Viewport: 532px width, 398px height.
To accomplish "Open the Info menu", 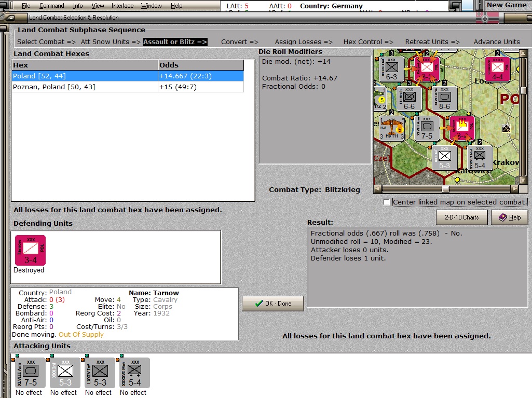I will point(78,6).
